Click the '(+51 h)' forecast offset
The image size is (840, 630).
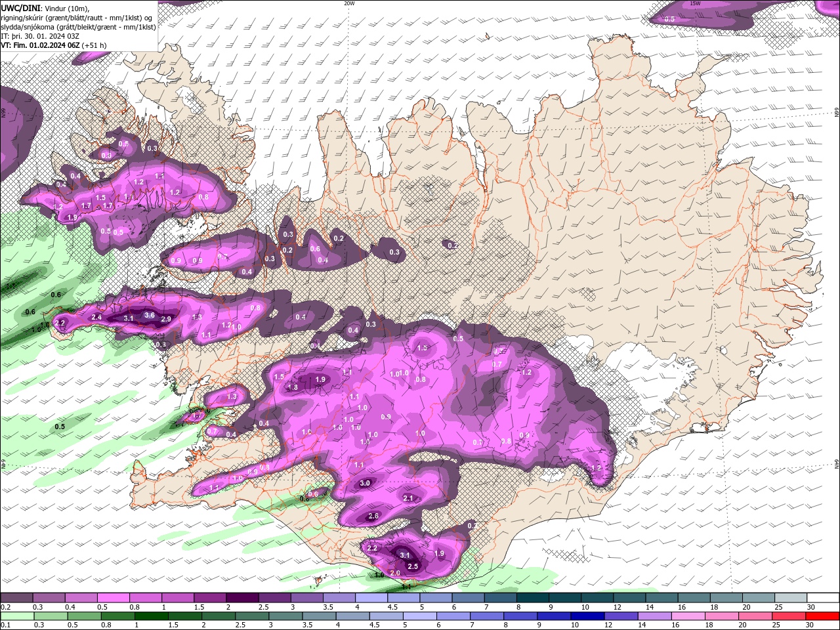click(x=94, y=45)
